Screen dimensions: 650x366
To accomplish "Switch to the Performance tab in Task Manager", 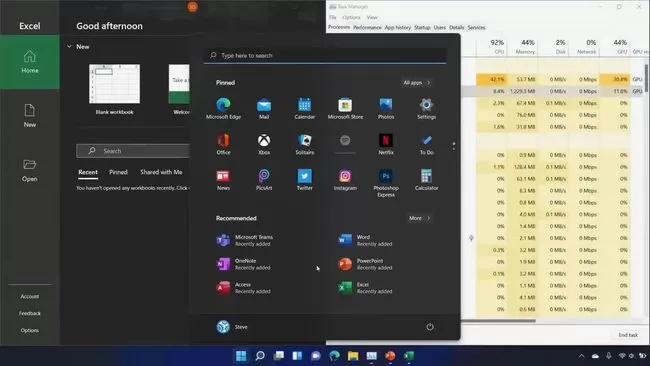I will coord(367,27).
